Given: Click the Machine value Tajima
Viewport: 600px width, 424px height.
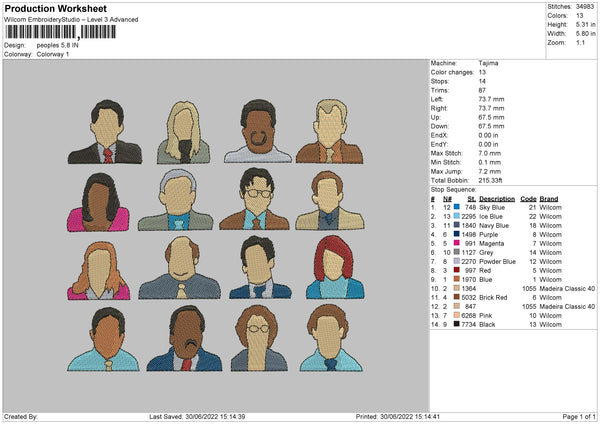Looking at the screenshot, I should click(488, 63).
